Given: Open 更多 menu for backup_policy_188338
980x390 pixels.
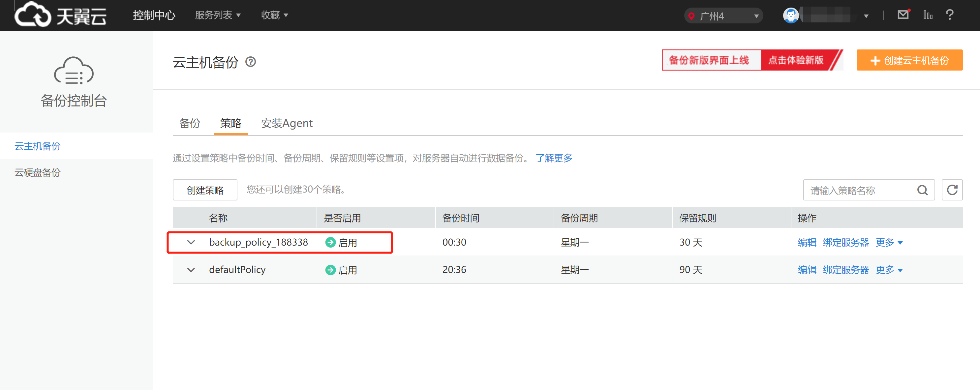Looking at the screenshot, I should [889, 242].
